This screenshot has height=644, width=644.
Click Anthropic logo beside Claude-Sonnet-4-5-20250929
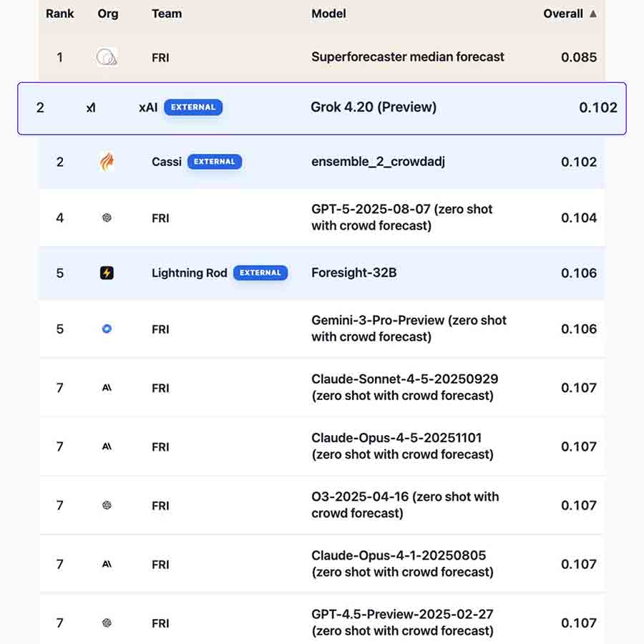click(x=107, y=388)
